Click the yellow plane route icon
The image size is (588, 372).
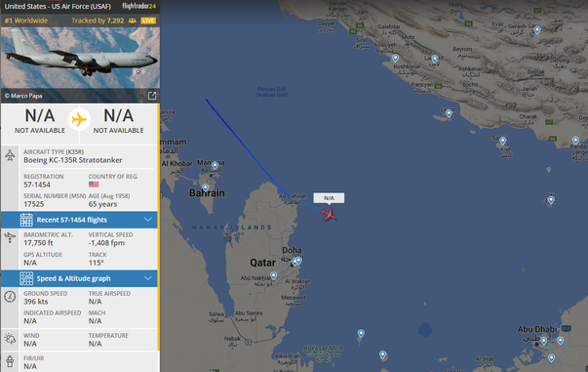[79, 120]
